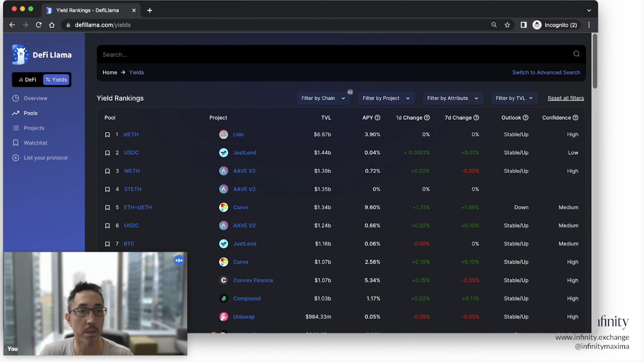Bookmark the stETH pool row

(107, 135)
